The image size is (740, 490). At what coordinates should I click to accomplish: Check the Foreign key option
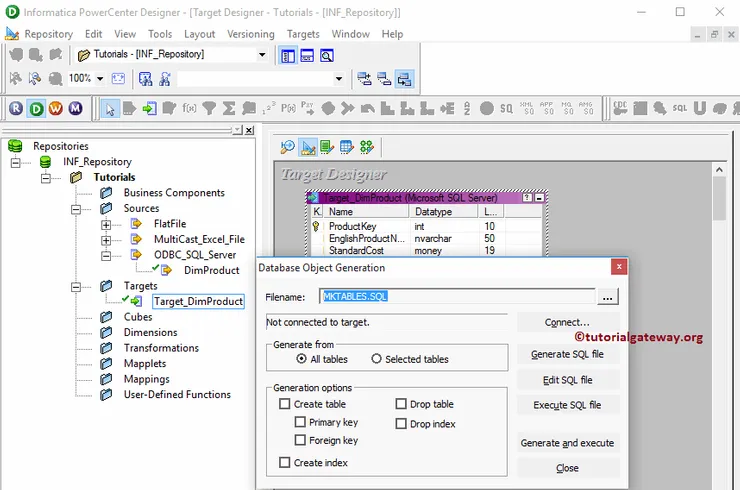[300, 440]
